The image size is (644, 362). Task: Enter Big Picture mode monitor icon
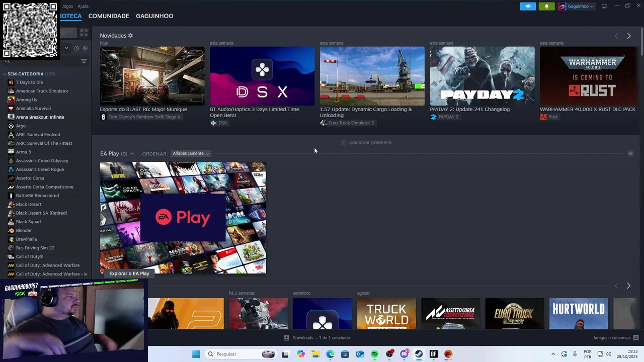coord(604,7)
